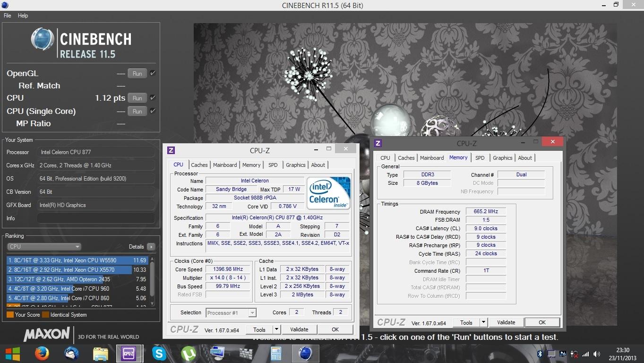644x363 pixels.
Task: Open uTorrent from the taskbar
Action: click(x=189, y=354)
